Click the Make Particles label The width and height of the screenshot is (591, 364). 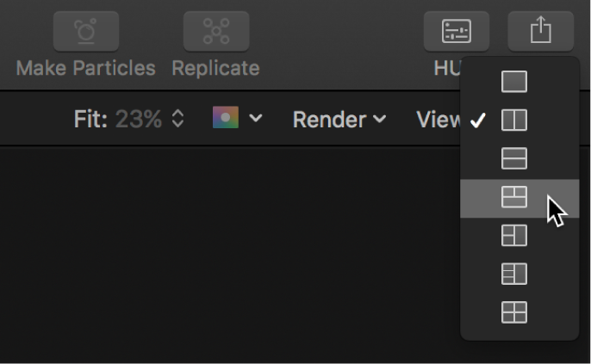[85, 68]
